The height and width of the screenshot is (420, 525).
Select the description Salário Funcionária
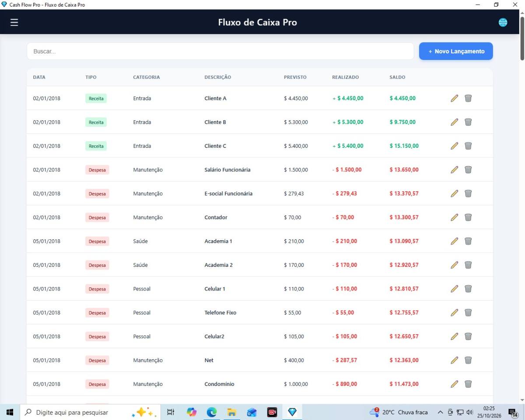(x=227, y=170)
